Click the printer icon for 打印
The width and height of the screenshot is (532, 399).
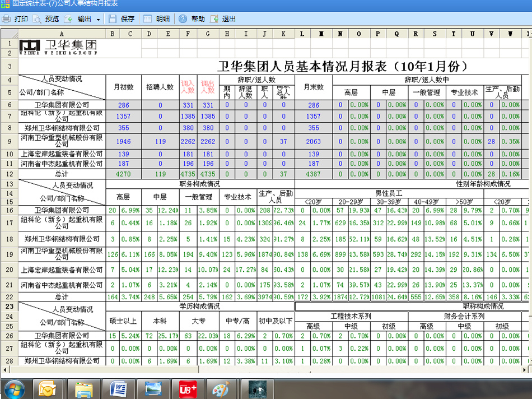tap(6, 18)
